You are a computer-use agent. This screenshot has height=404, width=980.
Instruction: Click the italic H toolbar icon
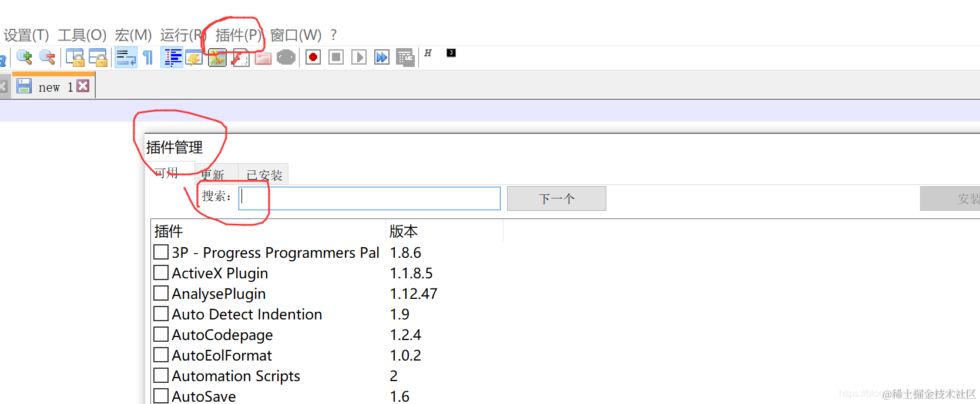pos(428,53)
